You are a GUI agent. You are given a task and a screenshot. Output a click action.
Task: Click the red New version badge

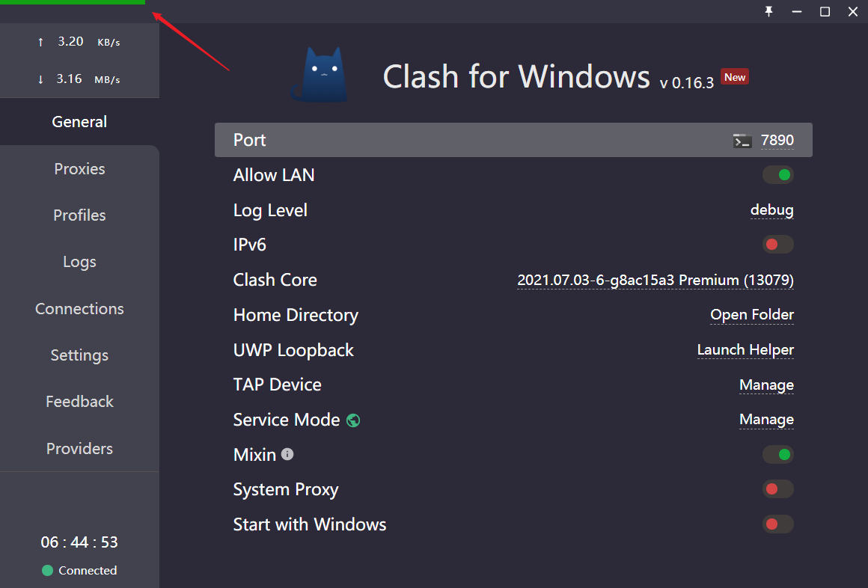[x=735, y=77]
